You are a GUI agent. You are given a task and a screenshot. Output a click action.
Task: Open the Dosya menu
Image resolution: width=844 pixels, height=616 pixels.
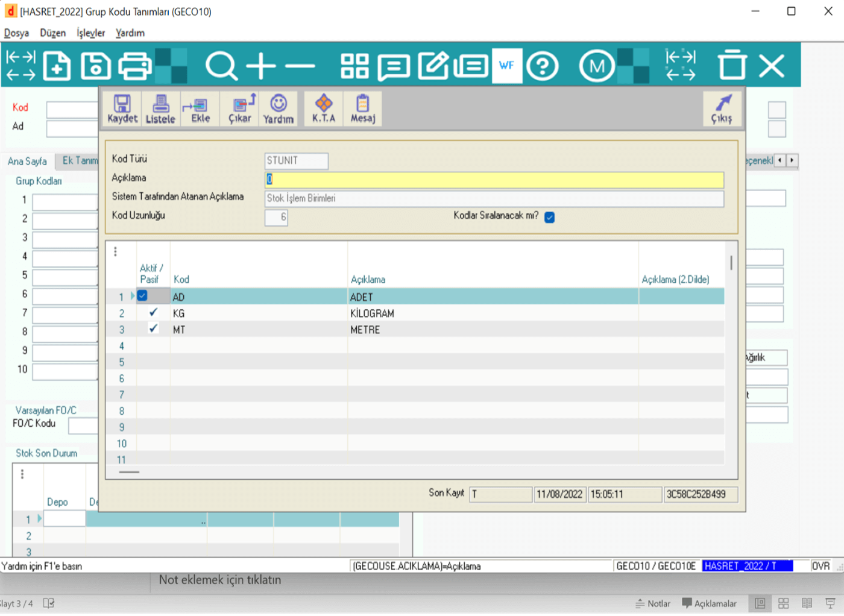point(16,33)
